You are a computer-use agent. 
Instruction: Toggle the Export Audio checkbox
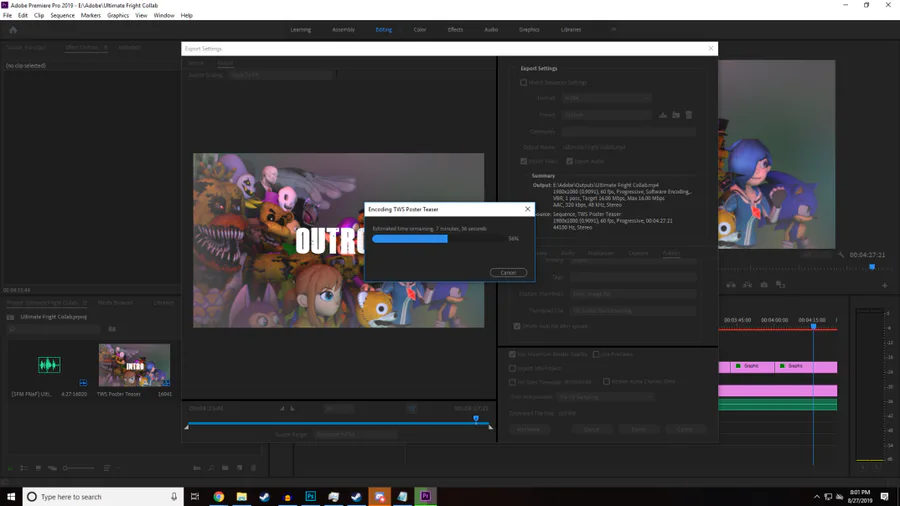[x=569, y=161]
